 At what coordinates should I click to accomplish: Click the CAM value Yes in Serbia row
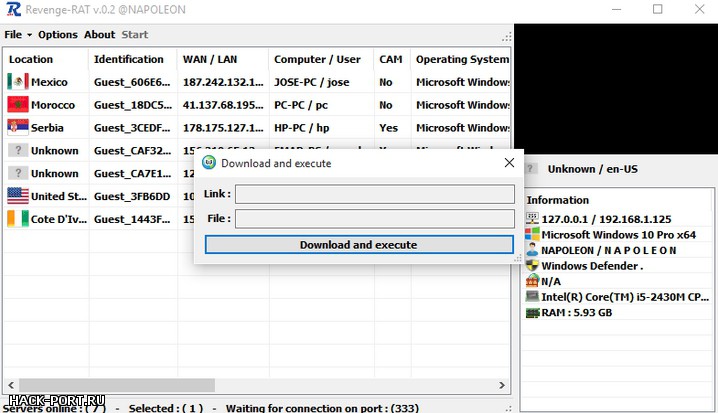388,128
